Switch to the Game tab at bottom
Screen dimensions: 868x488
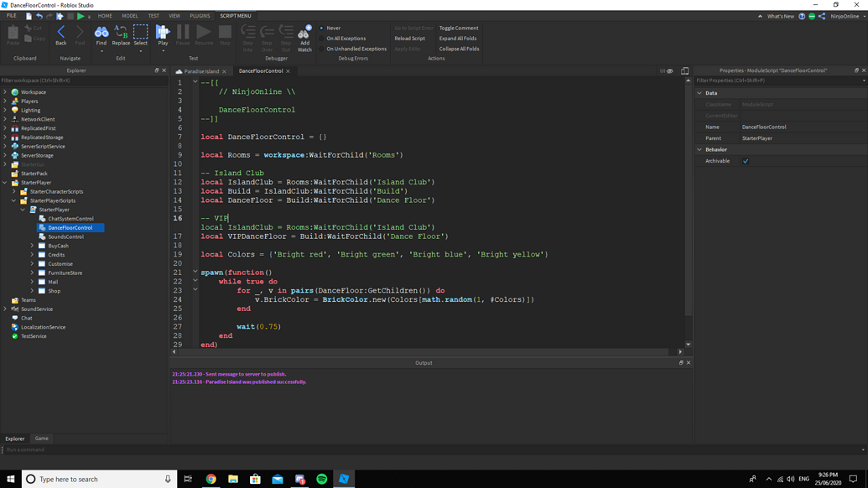pos(42,439)
